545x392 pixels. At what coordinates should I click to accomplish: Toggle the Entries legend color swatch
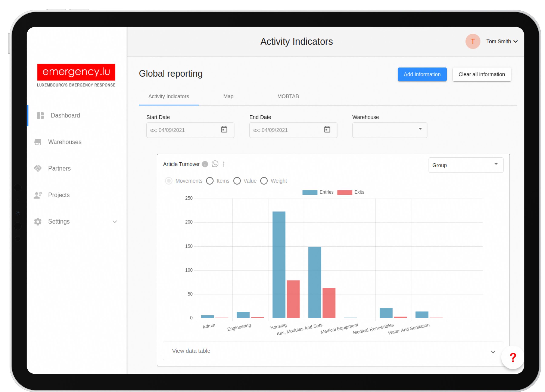click(x=310, y=192)
